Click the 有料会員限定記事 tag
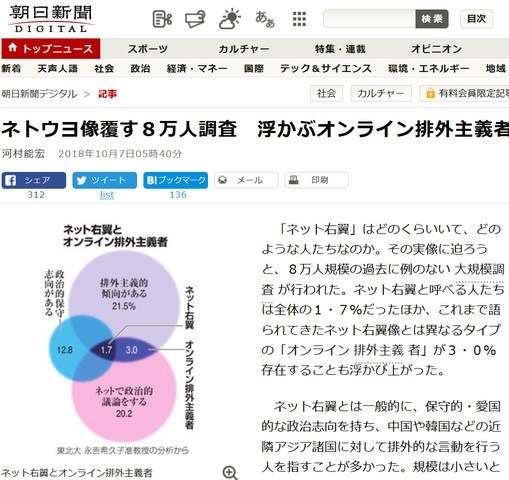 pyautogui.click(x=465, y=93)
